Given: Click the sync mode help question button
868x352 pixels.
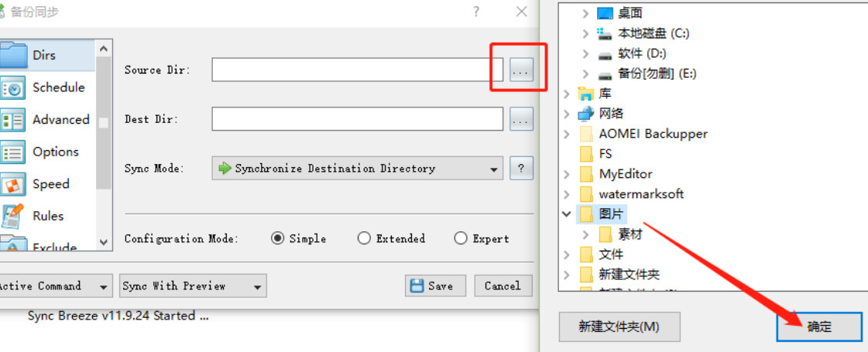Looking at the screenshot, I should (521, 168).
